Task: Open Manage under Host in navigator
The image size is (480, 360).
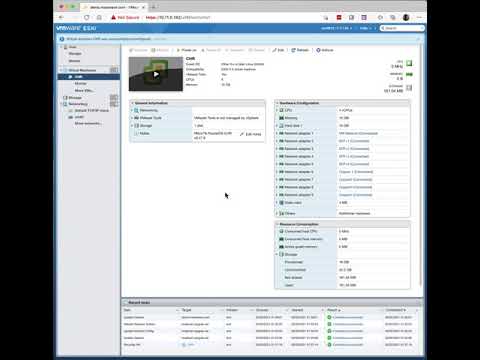Action: point(75,53)
